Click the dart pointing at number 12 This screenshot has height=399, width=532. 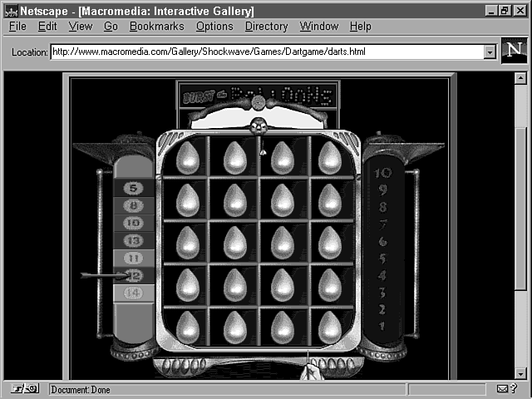tap(100, 275)
